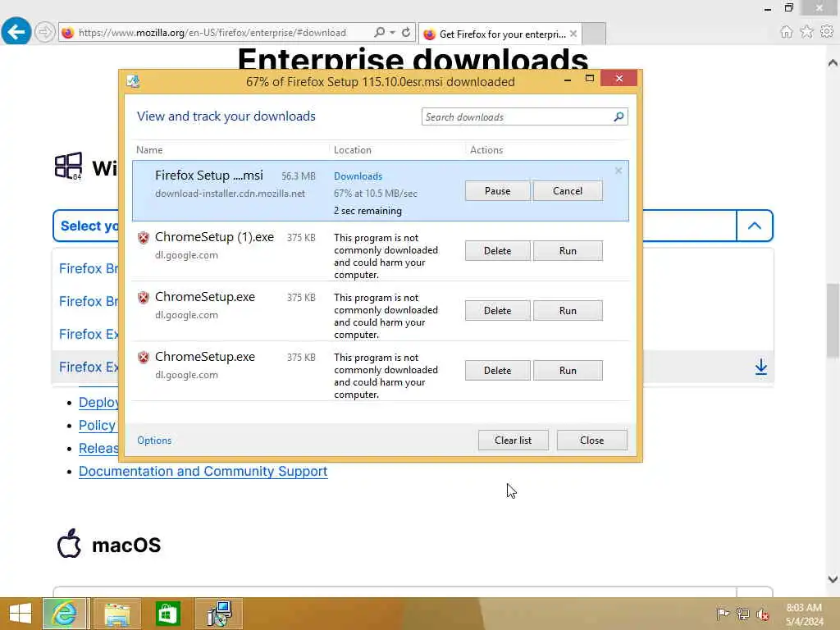Viewport: 840px width, 630px height.
Task: Minimize the downloads dialog window
Action: point(568,80)
